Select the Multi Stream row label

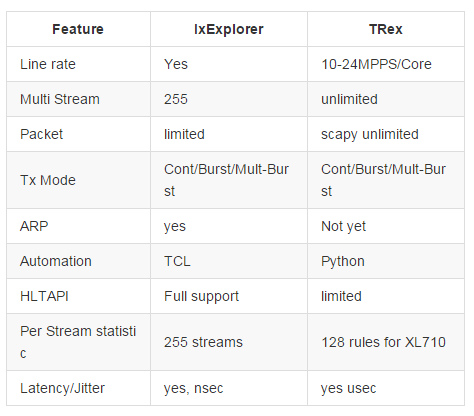coord(60,99)
